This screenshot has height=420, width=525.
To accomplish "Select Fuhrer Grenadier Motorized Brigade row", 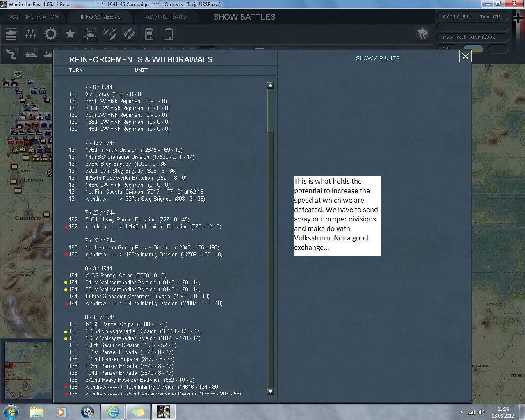I will tap(139, 296).
